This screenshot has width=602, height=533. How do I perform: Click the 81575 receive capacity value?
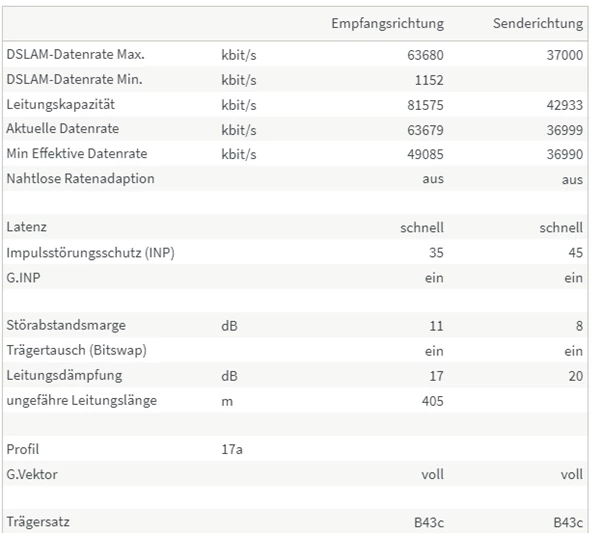pyautogui.click(x=424, y=105)
